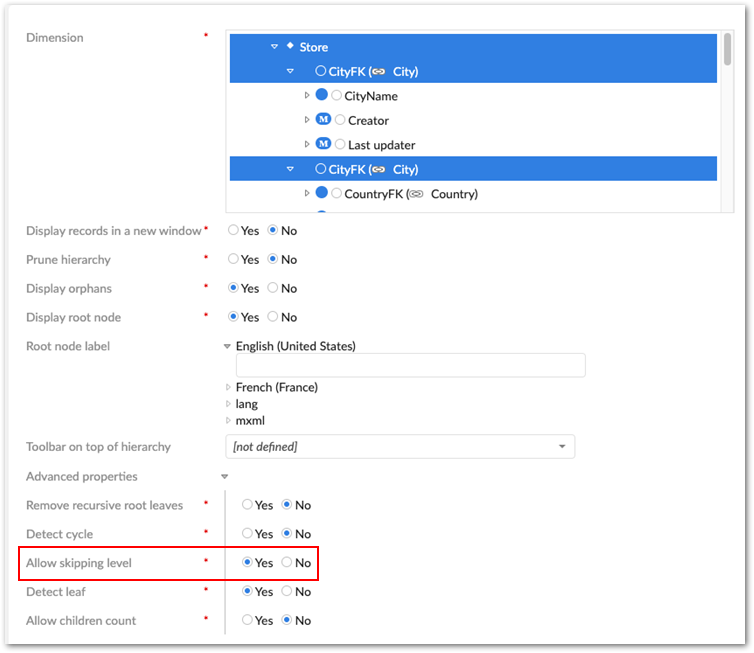
Task: Set Display orphans to No
Action: coord(273,288)
